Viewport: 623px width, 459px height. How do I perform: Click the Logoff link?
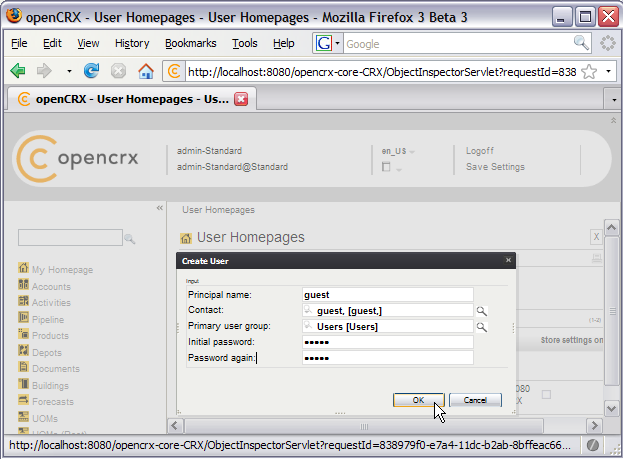(480, 151)
